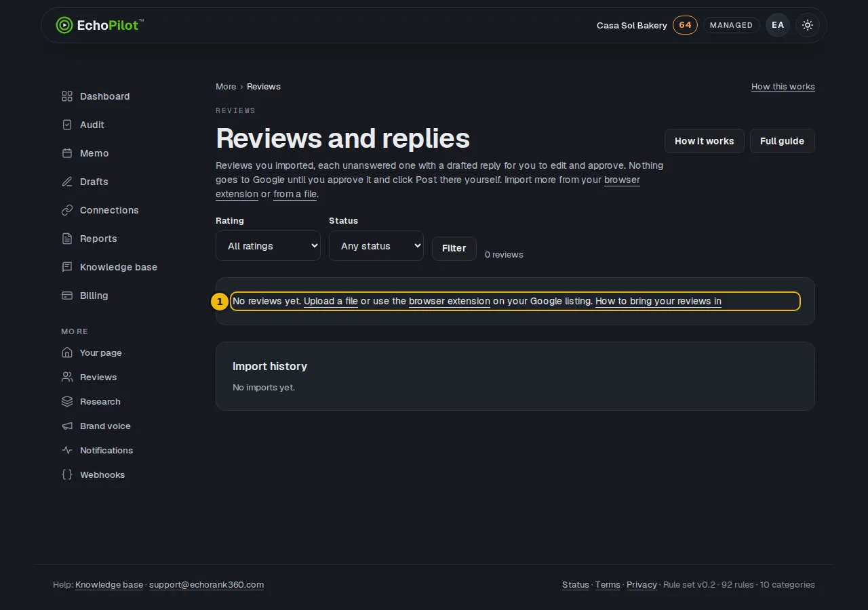Open the All ratings dropdown
868x610 pixels.
point(268,246)
